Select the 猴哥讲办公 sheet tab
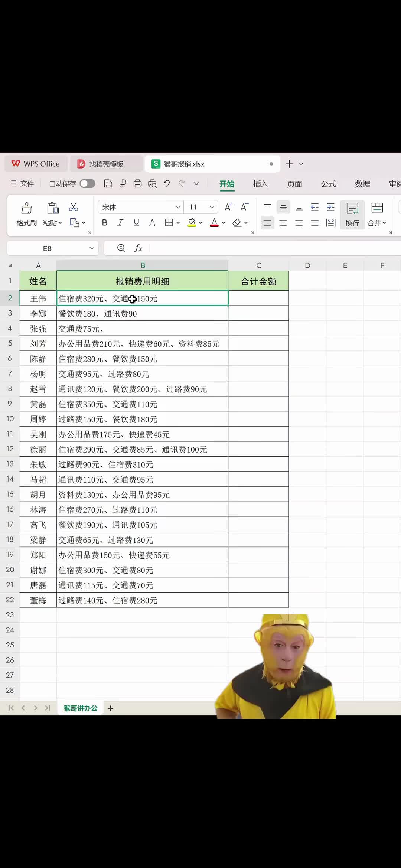Screen dimensions: 401x868 [81, 708]
